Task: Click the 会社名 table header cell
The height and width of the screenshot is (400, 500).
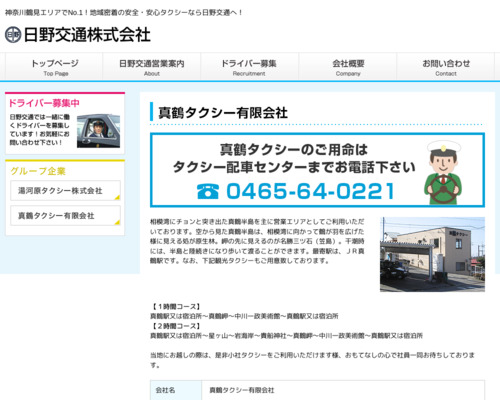Action: point(176,390)
